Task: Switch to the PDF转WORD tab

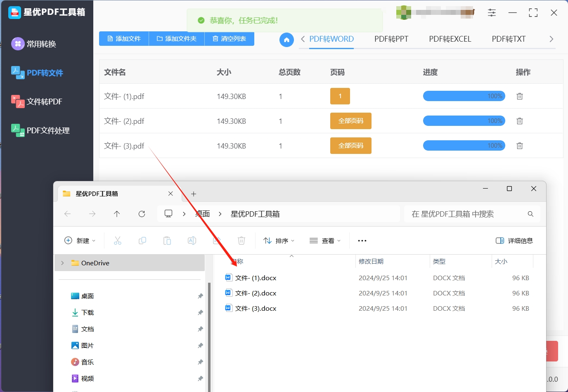Action: [331, 39]
